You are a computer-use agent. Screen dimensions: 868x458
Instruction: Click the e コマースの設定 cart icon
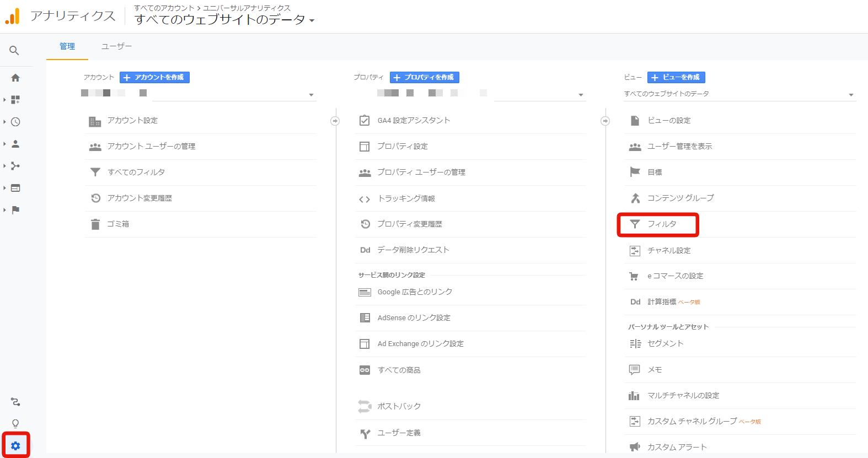click(x=634, y=276)
